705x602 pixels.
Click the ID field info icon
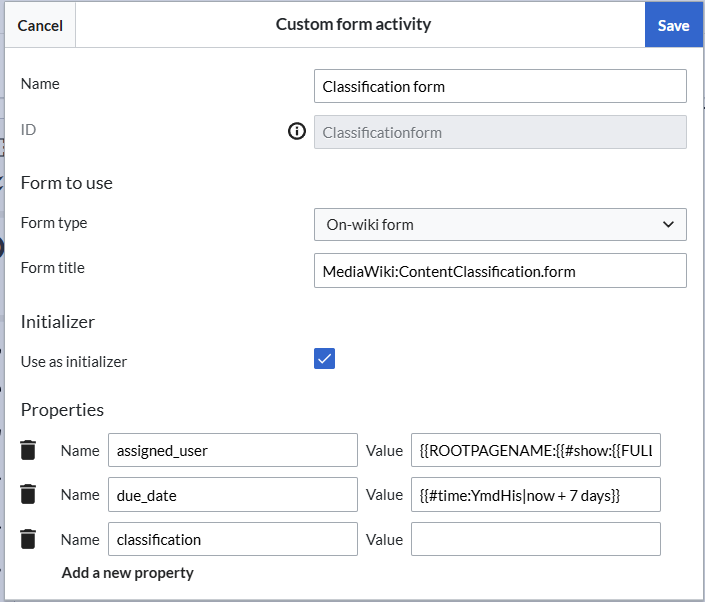coord(297,132)
